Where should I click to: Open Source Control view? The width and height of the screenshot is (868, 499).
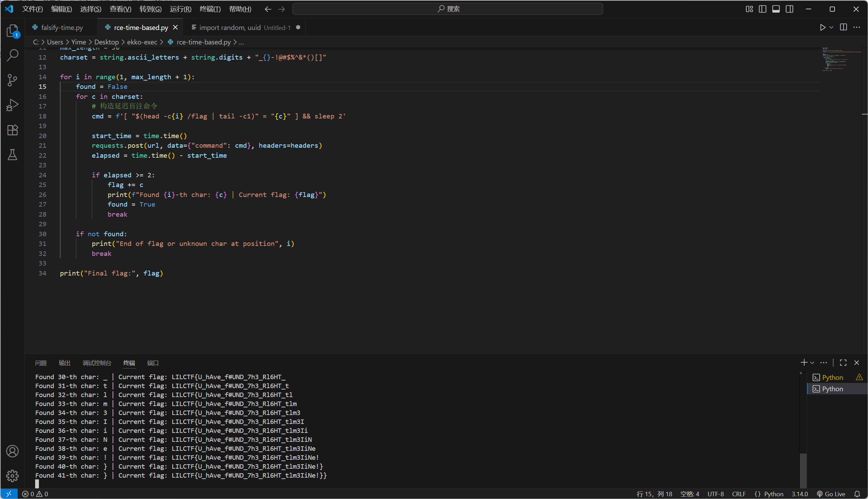tap(12, 80)
